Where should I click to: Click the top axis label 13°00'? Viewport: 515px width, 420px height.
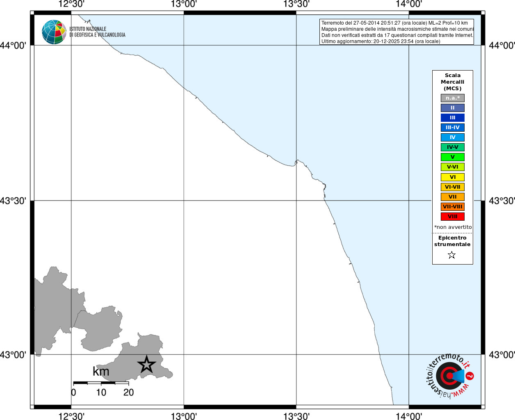point(184,4)
